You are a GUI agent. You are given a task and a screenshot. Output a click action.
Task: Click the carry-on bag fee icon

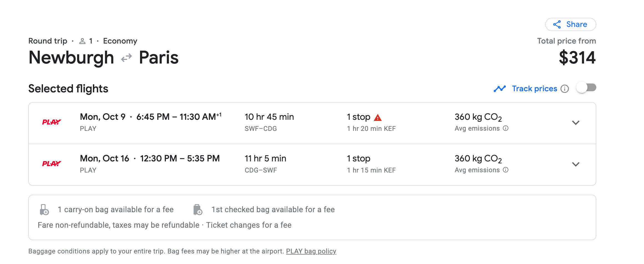(44, 210)
